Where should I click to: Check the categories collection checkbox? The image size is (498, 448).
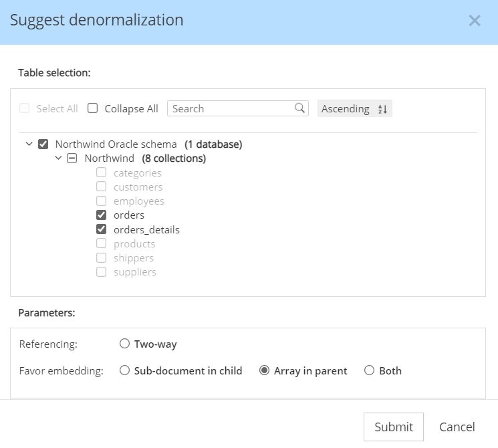pos(102,173)
